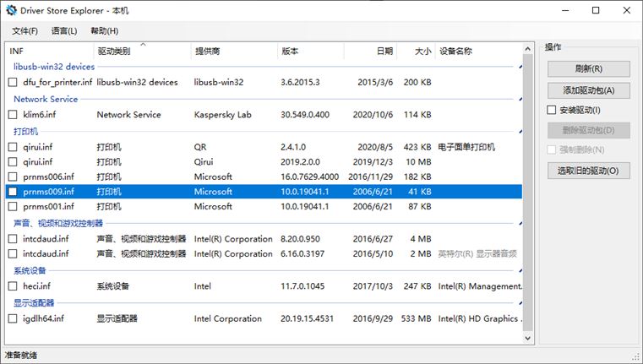Collapse the 显示适配器 group arrow

click(x=520, y=303)
